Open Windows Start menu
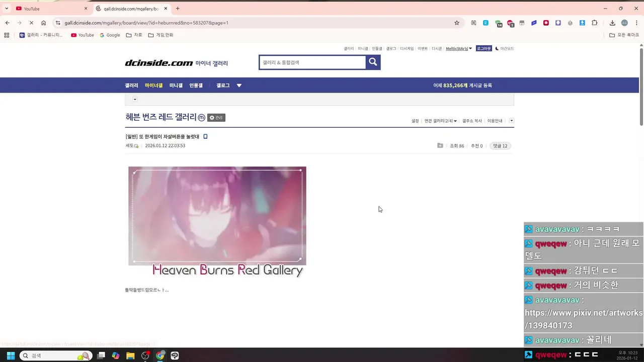This screenshot has width=644, height=362. (10, 355)
